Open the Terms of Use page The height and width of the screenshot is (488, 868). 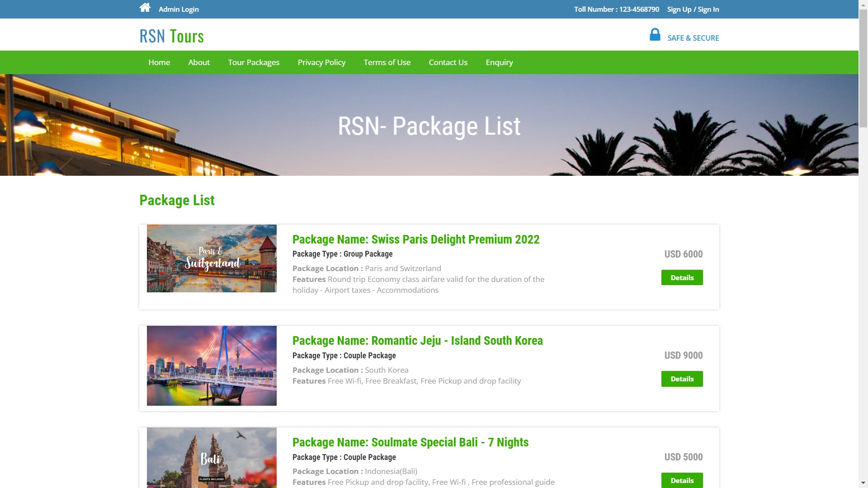click(x=387, y=62)
